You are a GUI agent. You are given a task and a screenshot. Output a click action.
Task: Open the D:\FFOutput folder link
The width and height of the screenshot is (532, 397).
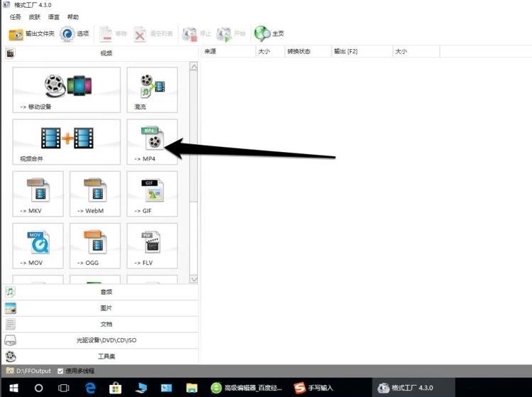click(29, 371)
